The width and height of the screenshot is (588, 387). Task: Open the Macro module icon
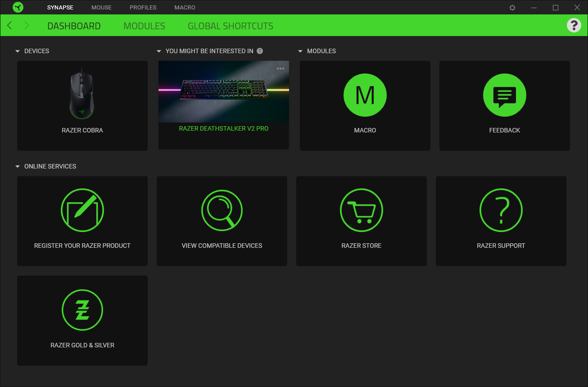click(365, 95)
